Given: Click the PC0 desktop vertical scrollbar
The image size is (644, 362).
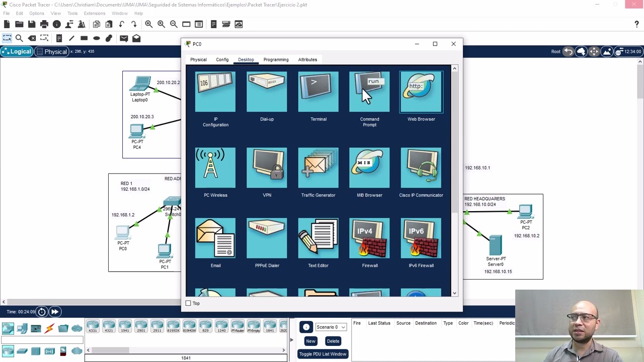Looking at the screenshot, I should pos(454,181).
